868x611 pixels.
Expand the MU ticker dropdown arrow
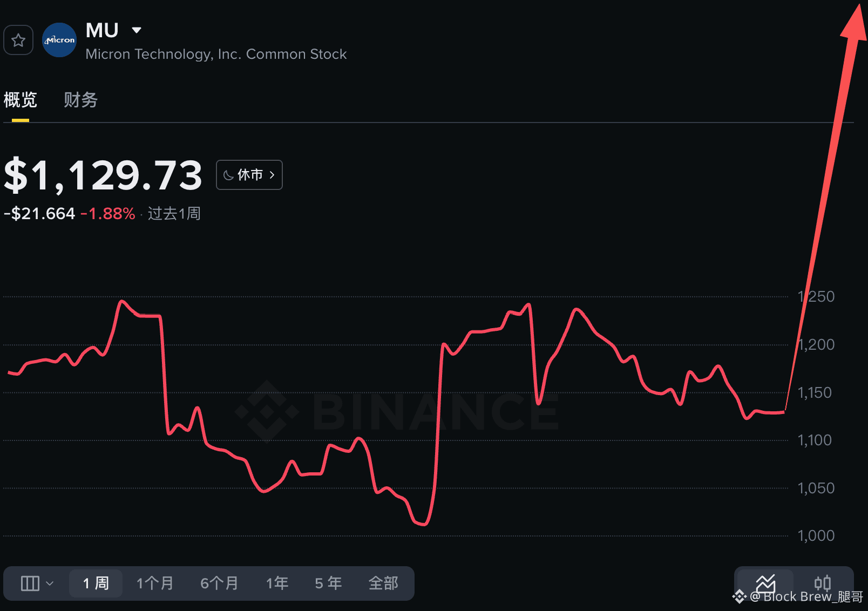[x=137, y=30]
